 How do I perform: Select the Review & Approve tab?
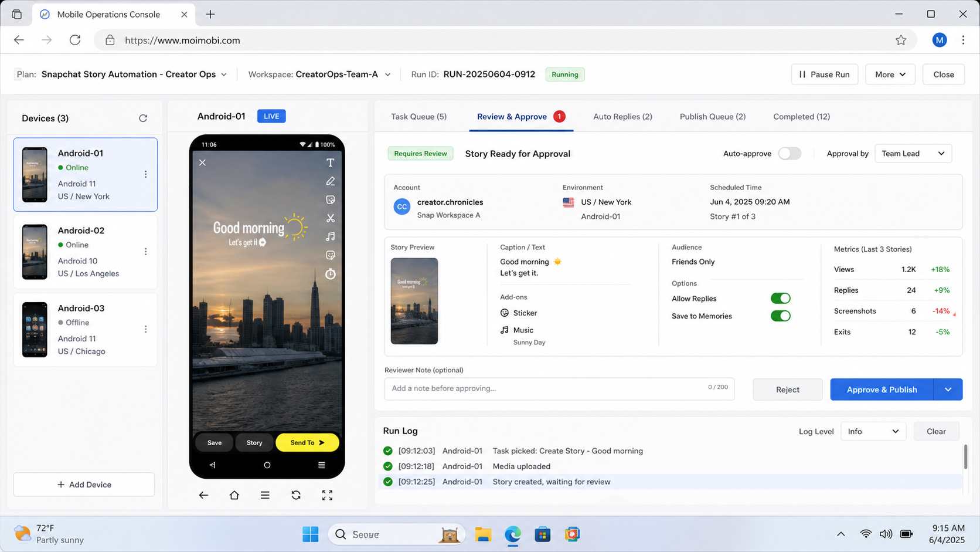click(x=520, y=117)
